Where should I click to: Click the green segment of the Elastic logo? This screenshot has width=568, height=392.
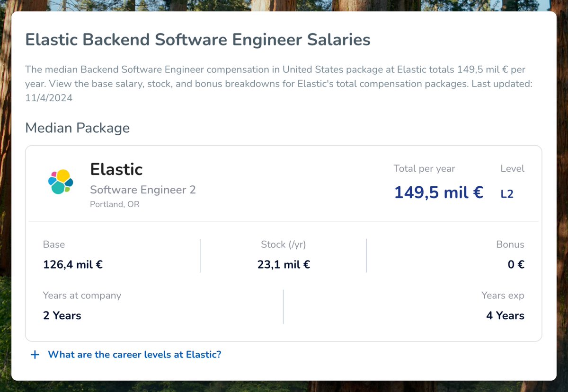coord(67,189)
